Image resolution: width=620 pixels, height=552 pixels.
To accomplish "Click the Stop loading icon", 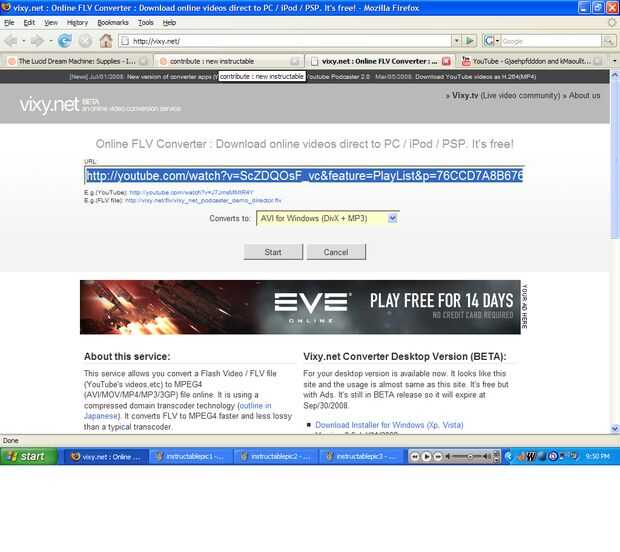I will pyautogui.click(x=85, y=41).
